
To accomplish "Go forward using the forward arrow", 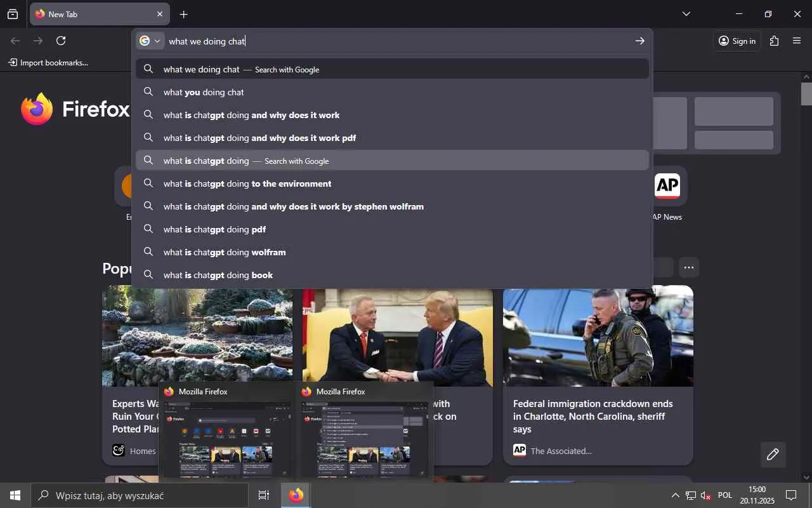I will click(38, 41).
